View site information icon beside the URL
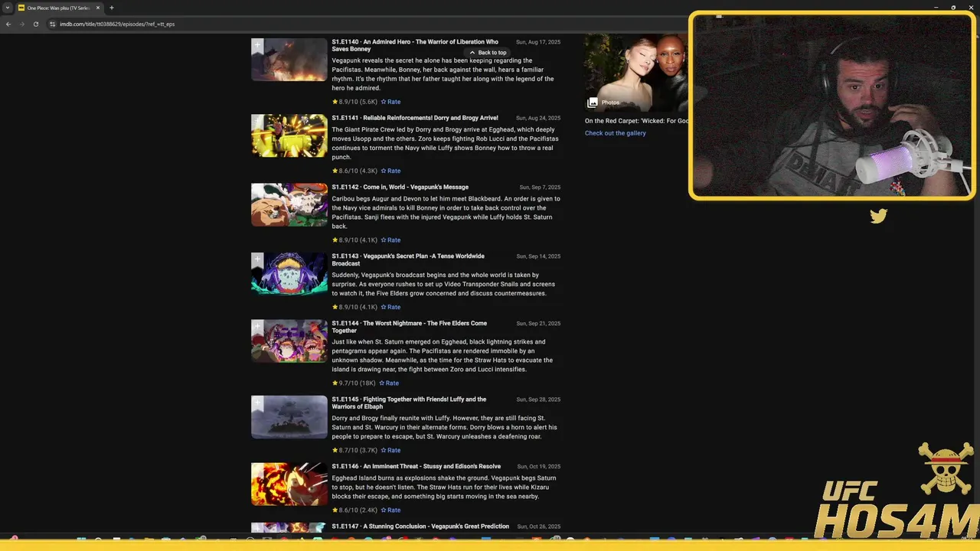 (x=53, y=24)
